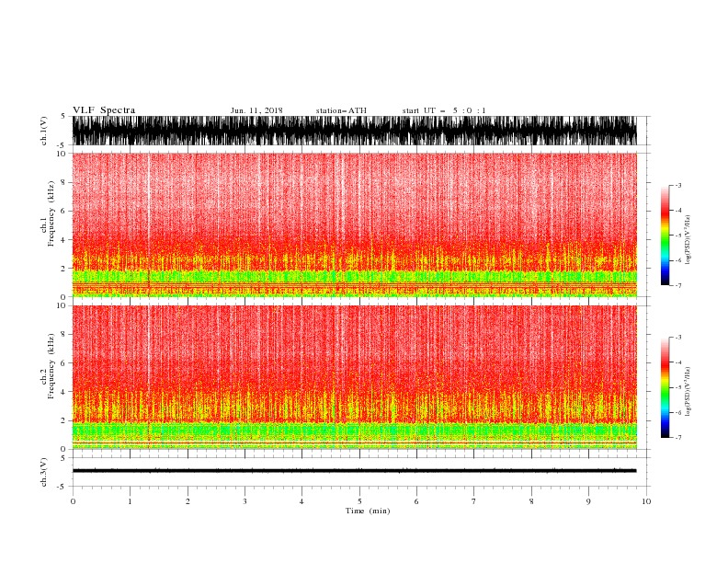Click the ch.1 frequency axis "6" tick label
Image resolution: width=728 pixels, height=563 pixels.
[63, 211]
